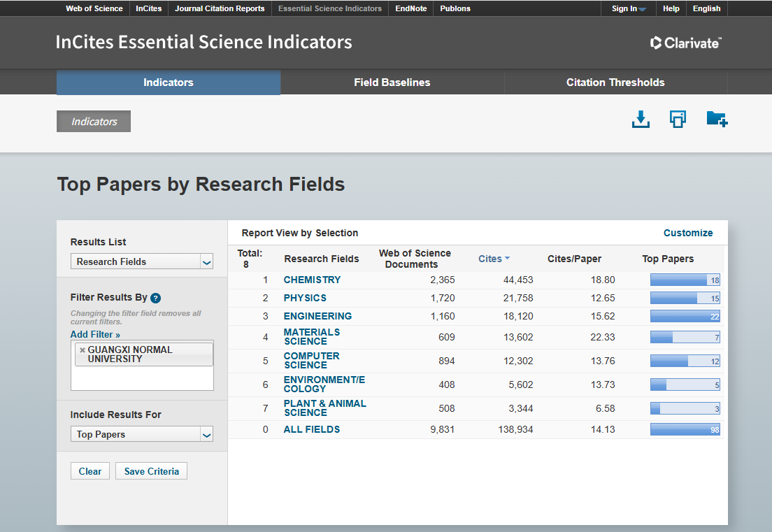Click the download report icon
The image size is (772, 532).
pyautogui.click(x=641, y=119)
